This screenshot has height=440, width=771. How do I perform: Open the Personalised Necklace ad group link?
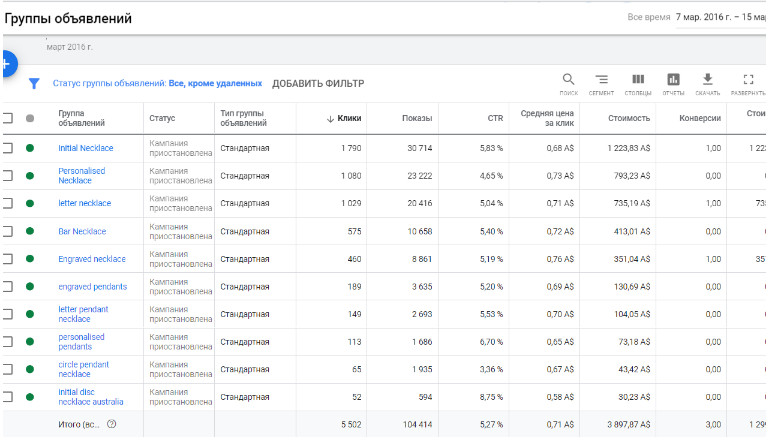click(x=81, y=176)
